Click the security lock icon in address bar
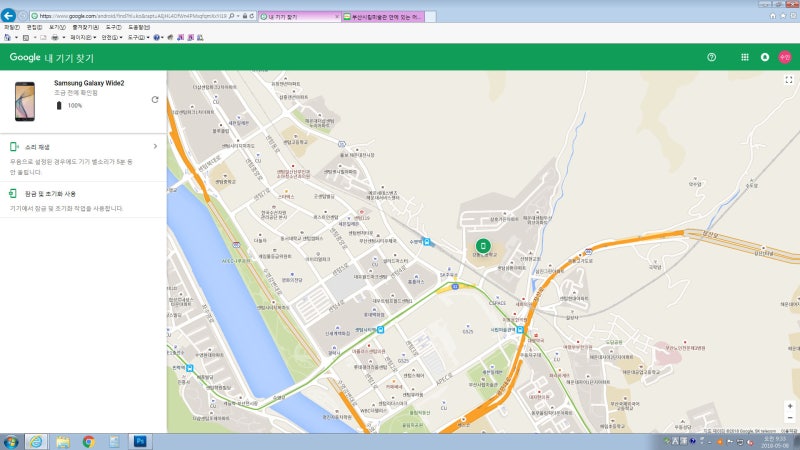This screenshot has width=800, height=450. tap(245, 16)
